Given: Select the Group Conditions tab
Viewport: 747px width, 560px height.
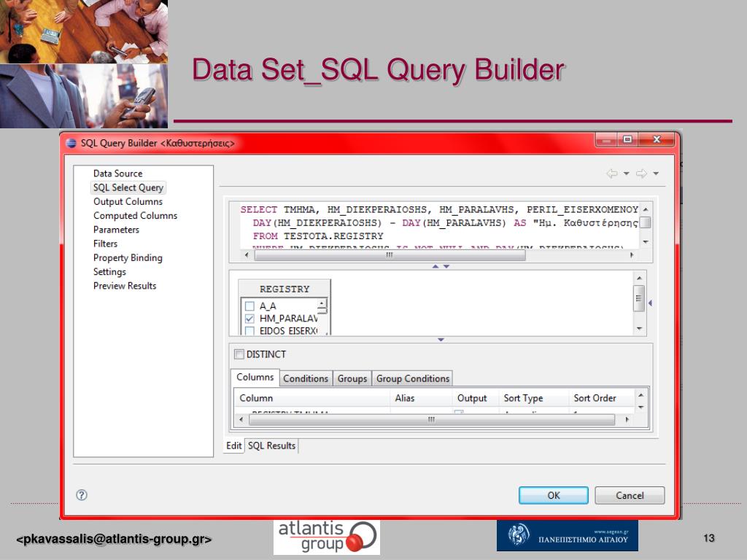Looking at the screenshot, I should [412, 378].
